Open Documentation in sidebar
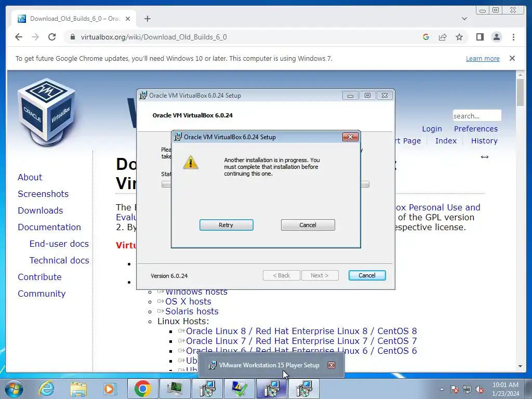Image resolution: width=532 pixels, height=399 pixels. 49,227
